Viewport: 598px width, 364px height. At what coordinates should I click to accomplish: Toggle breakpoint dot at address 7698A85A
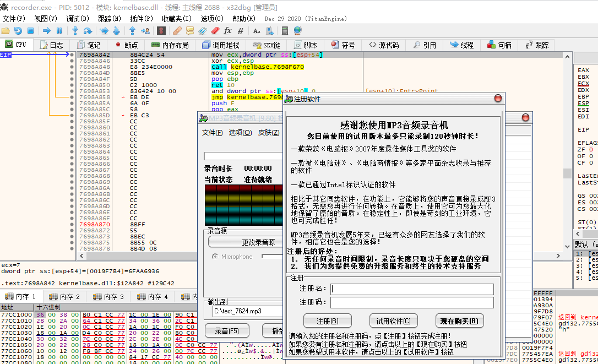pyautogui.click(x=72, y=104)
